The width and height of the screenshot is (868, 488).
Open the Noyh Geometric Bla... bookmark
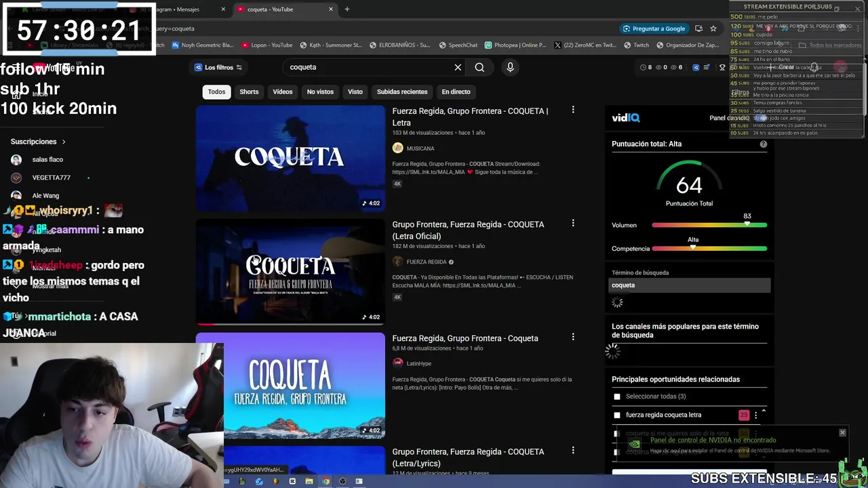202,45
